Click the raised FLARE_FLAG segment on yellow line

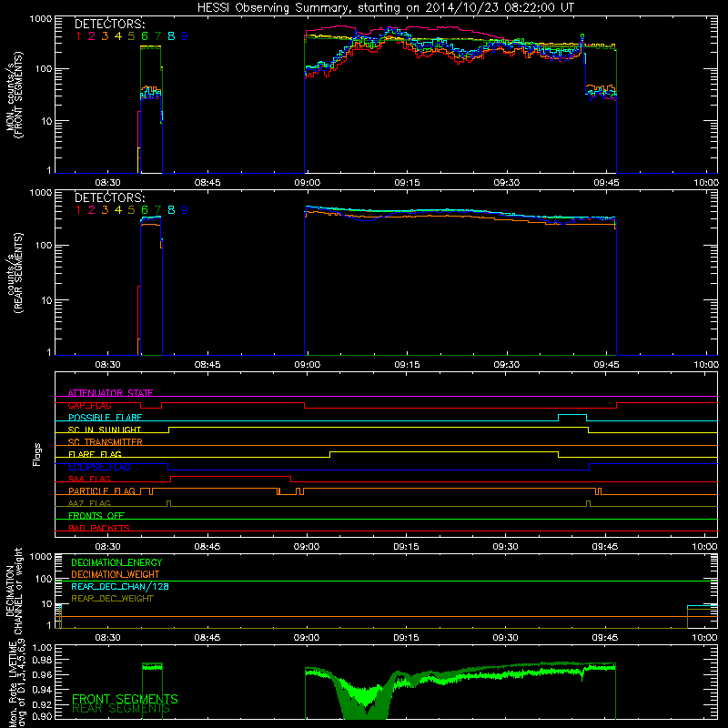point(444,451)
